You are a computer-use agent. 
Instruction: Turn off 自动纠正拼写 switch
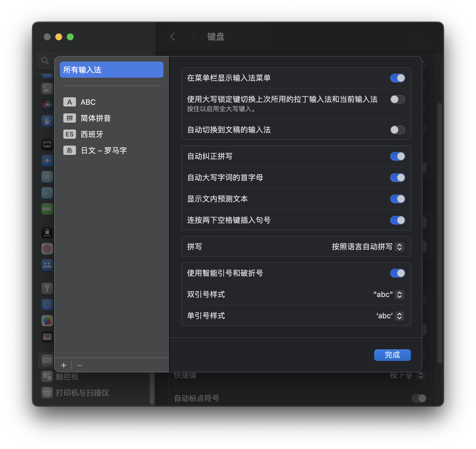[x=397, y=156]
